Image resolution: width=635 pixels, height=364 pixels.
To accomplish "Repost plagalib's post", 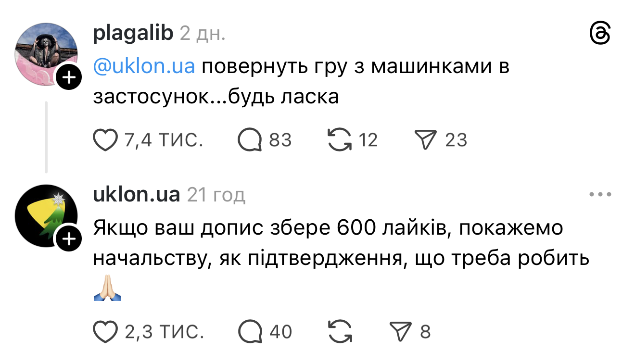I will [339, 140].
